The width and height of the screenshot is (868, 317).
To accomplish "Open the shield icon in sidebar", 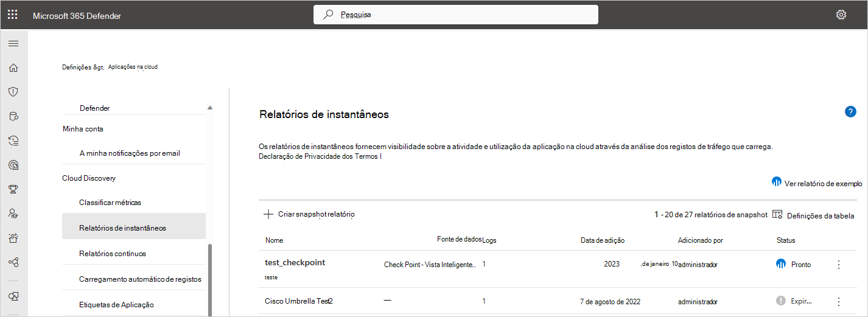I will 13,92.
